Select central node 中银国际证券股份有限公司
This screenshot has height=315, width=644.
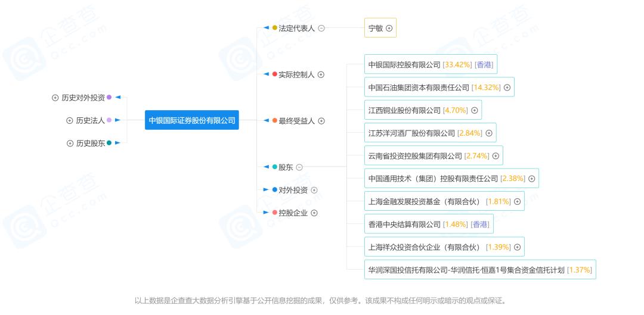pos(192,120)
